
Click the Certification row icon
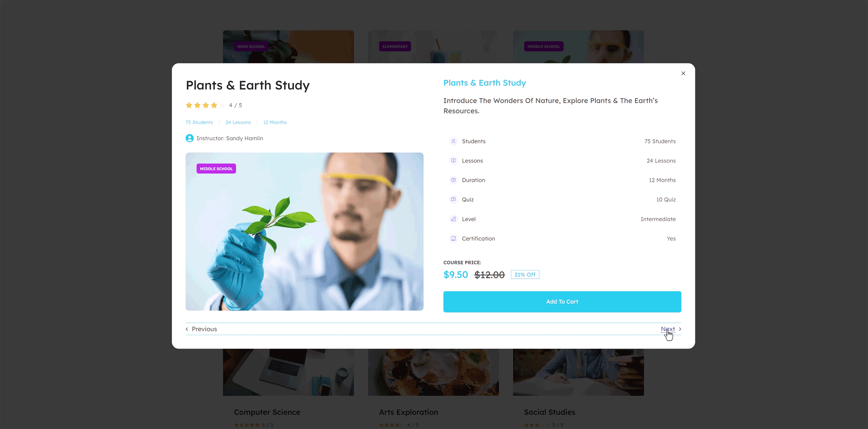tap(453, 238)
